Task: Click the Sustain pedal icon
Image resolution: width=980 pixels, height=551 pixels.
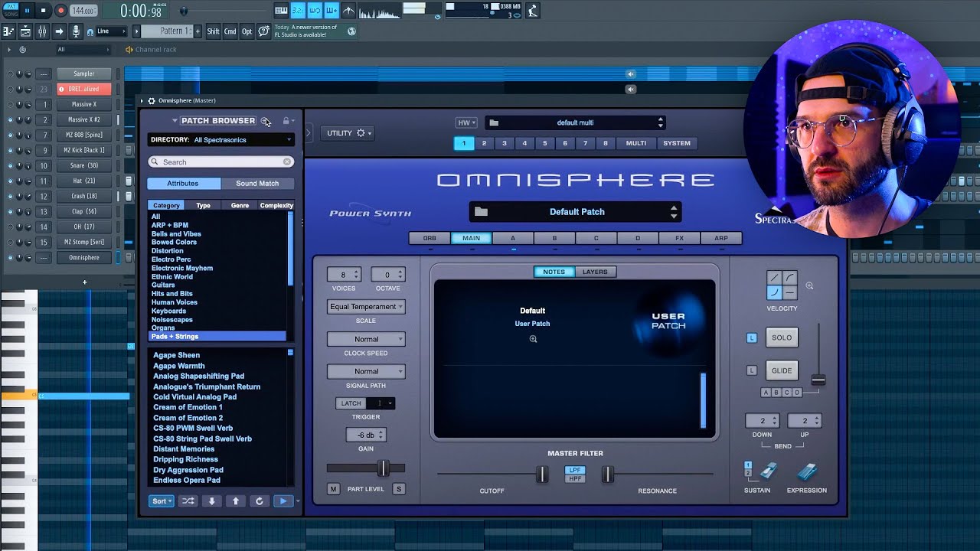Action: click(768, 471)
